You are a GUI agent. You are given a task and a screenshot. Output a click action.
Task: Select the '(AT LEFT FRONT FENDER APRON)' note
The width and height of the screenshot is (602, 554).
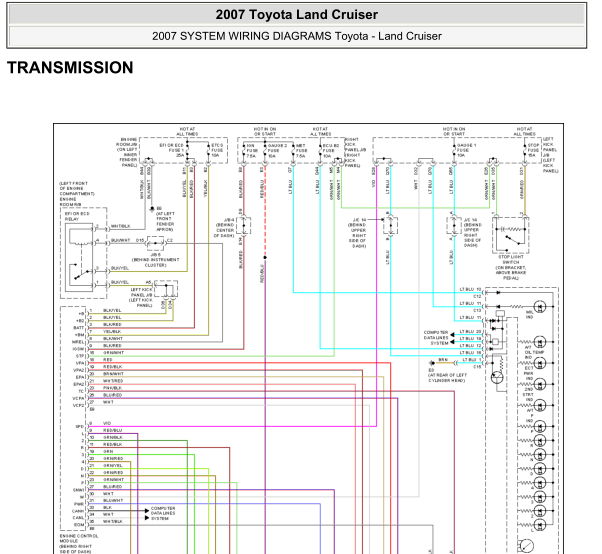pos(165,222)
